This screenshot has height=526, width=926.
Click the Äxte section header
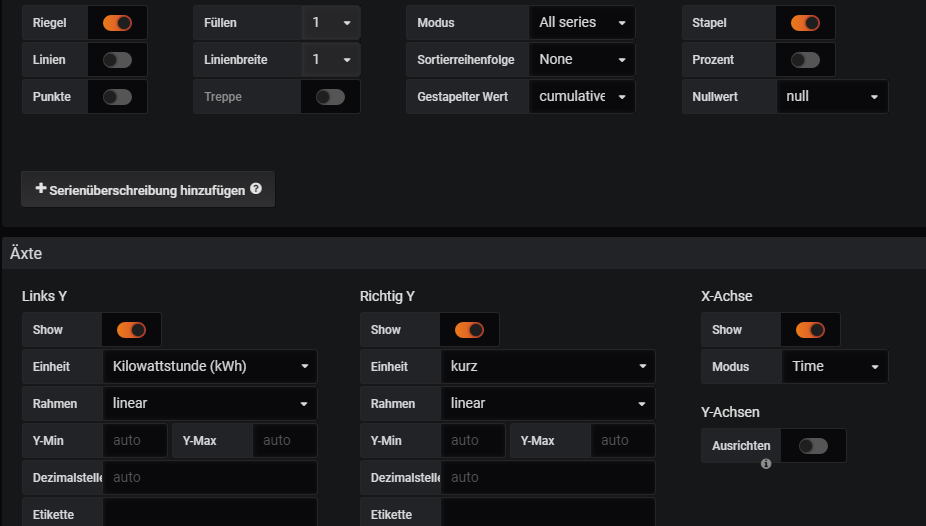[x=27, y=254]
